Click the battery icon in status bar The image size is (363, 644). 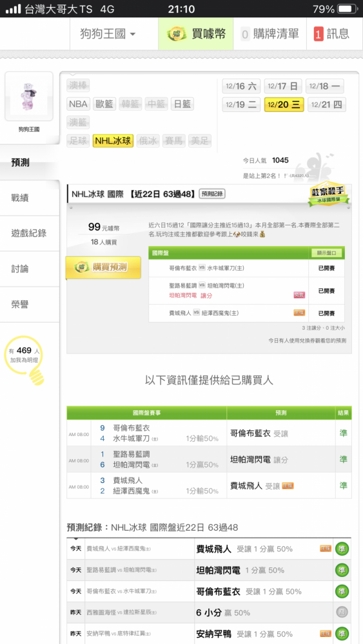point(348,8)
